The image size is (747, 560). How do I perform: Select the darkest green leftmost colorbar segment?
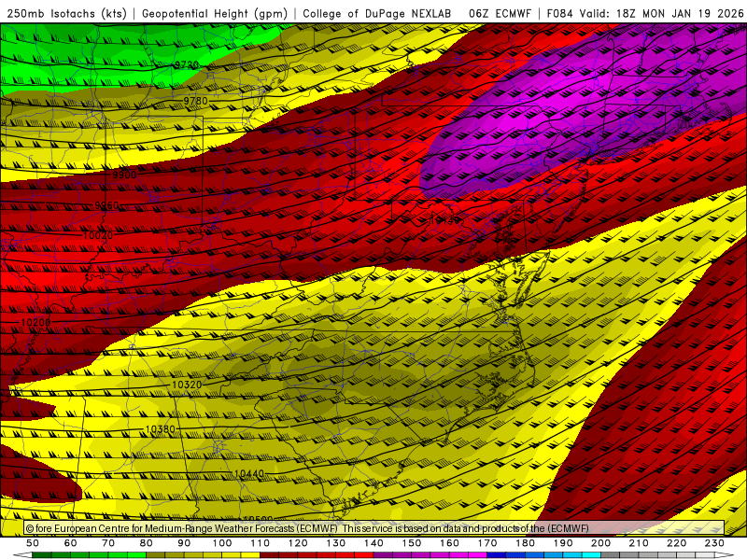[x=42, y=555]
